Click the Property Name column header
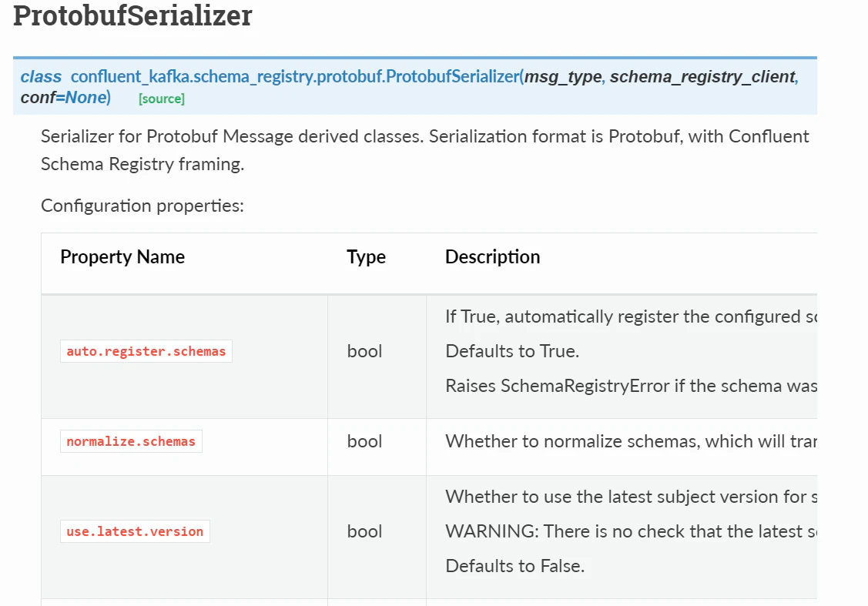This screenshot has width=868, height=606. click(122, 256)
